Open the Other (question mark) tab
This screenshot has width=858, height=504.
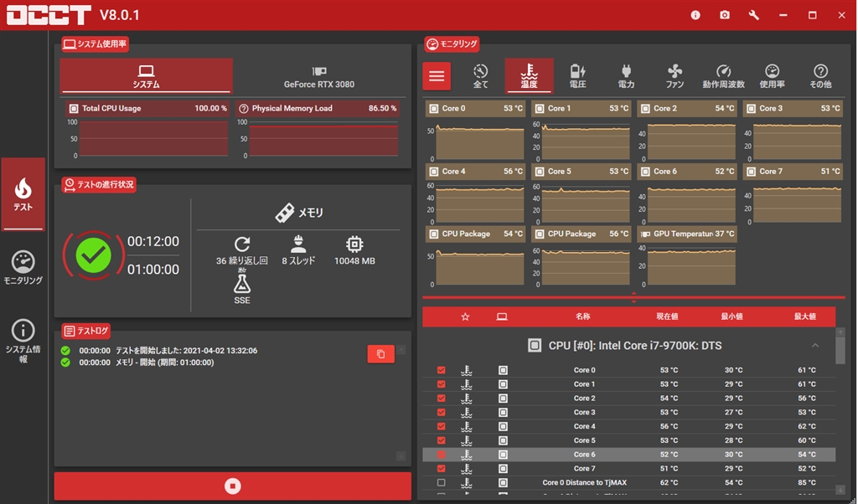point(820,76)
